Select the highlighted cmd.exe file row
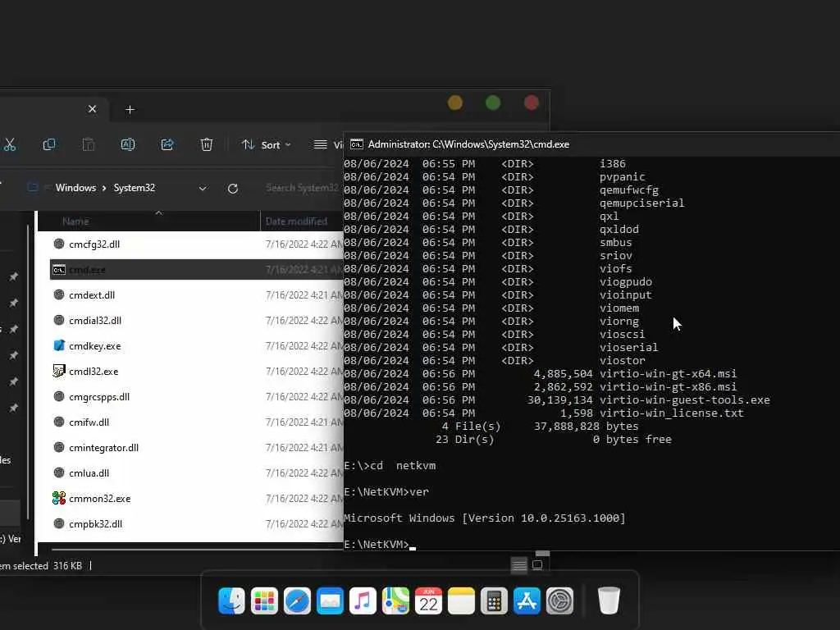Image resolution: width=840 pixels, height=630 pixels. tap(196, 269)
